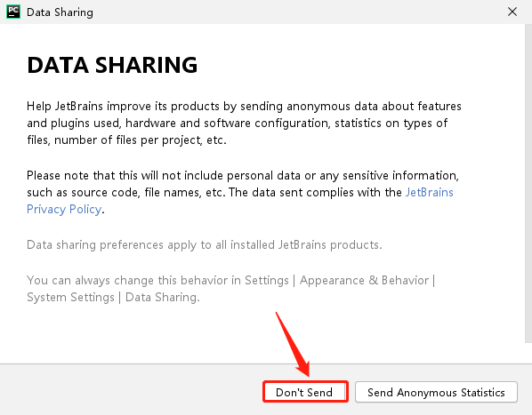Choose the Don't Send button
Screen dimensions: 532x415
point(305,392)
